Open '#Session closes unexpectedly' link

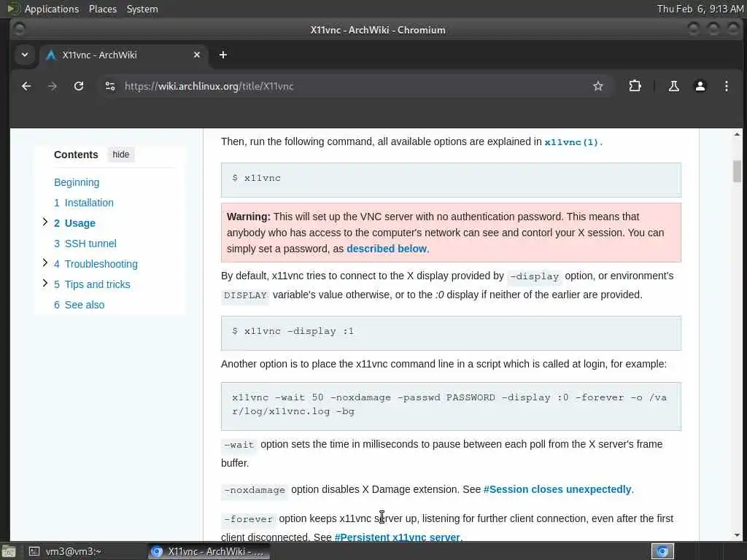coord(557,489)
